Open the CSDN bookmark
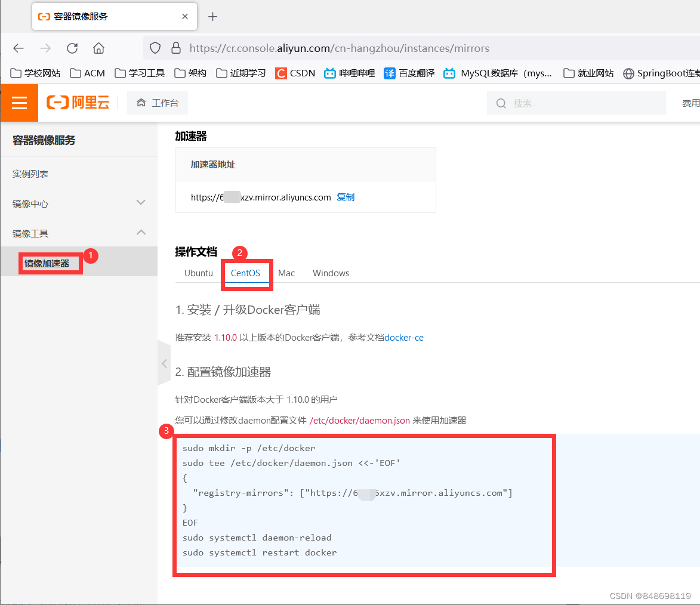This screenshot has height=605, width=700. pos(296,73)
